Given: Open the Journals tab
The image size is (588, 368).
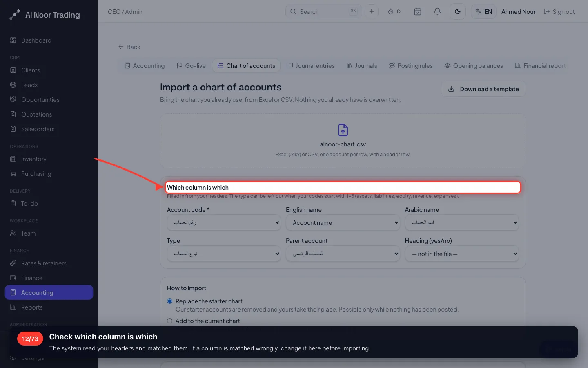Looking at the screenshot, I should click(362, 65).
